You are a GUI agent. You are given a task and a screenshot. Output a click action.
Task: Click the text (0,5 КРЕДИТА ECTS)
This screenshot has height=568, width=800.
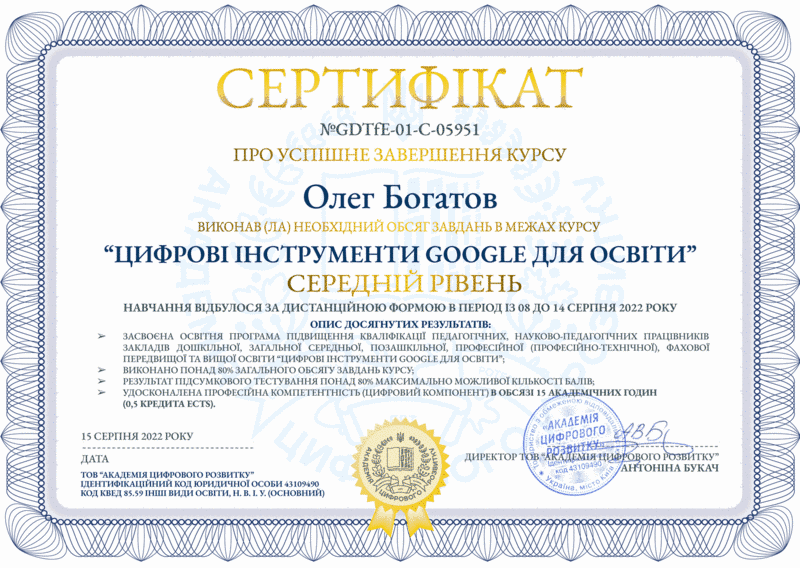pos(169,404)
